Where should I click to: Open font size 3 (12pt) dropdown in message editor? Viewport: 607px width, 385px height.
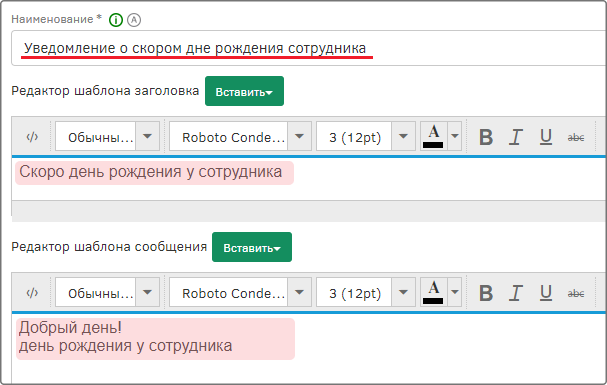point(403,292)
